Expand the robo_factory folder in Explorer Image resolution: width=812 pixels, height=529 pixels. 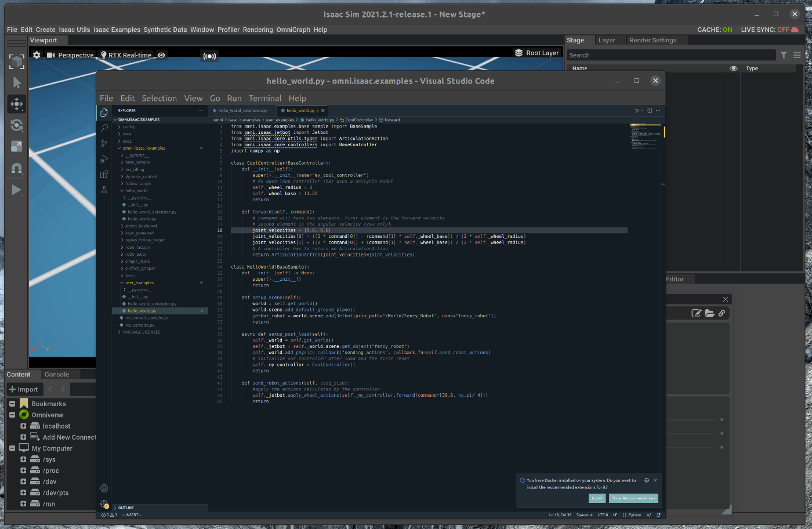click(137, 247)
